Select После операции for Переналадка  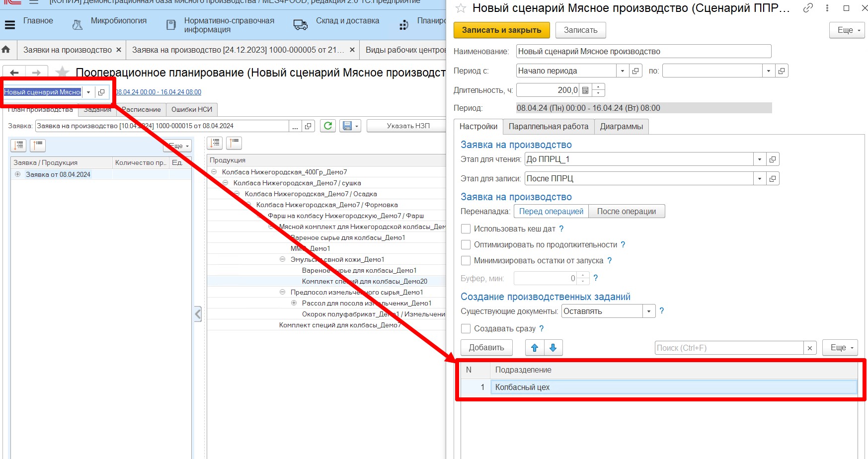pos(626,212)
